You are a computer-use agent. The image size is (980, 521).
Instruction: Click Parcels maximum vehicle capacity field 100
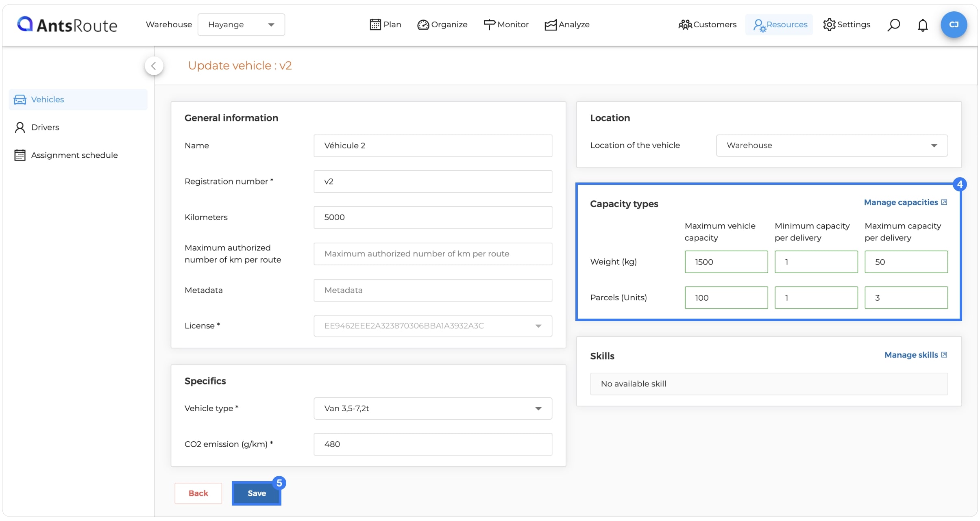click(726, 297)
